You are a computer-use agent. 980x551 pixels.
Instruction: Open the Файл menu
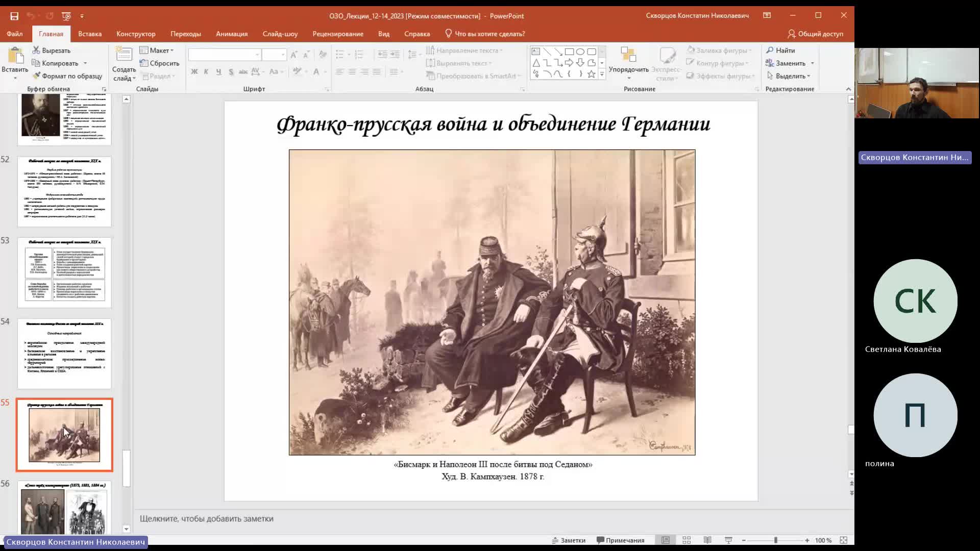tap(15, 34)
